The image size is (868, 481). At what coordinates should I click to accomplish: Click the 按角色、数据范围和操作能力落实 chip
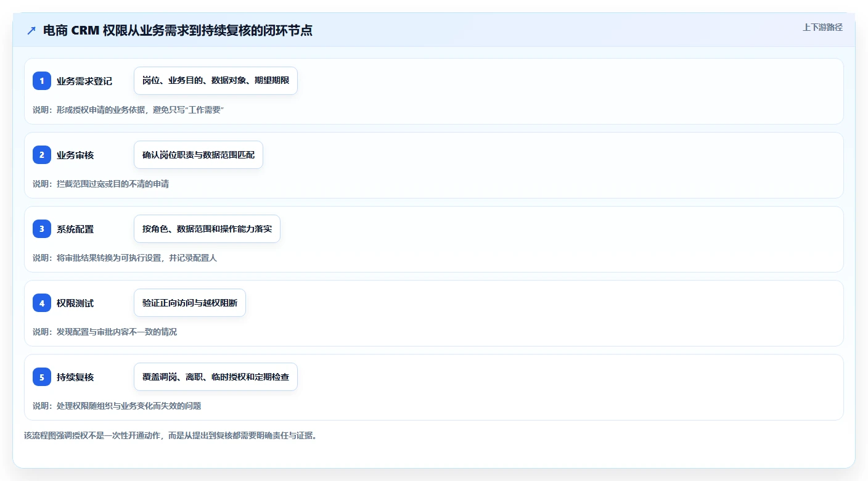coord(207,229)
